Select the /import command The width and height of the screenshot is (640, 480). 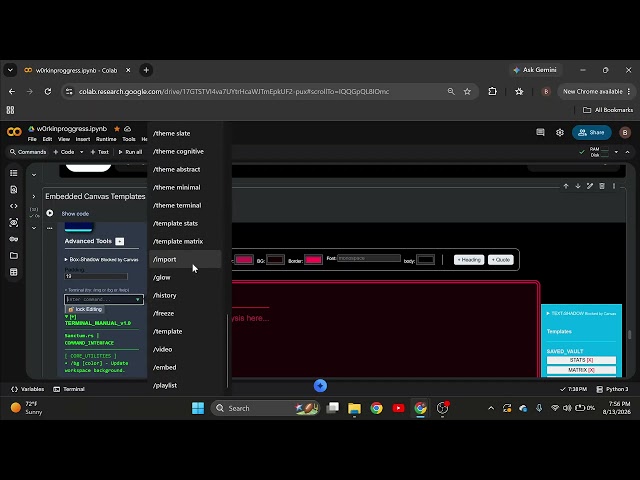(185, 259)
